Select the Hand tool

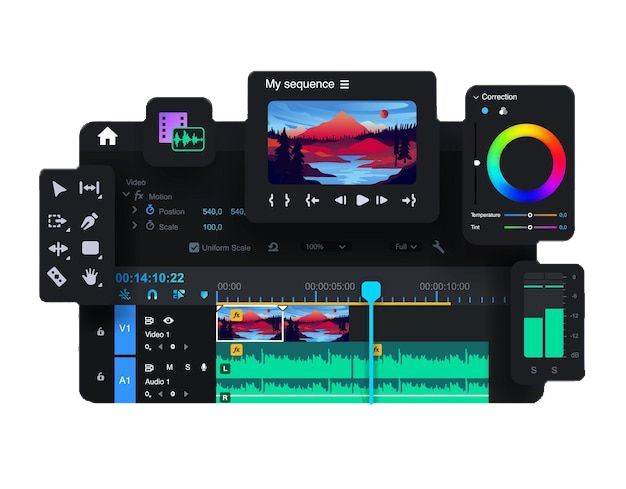click(90, 276)
